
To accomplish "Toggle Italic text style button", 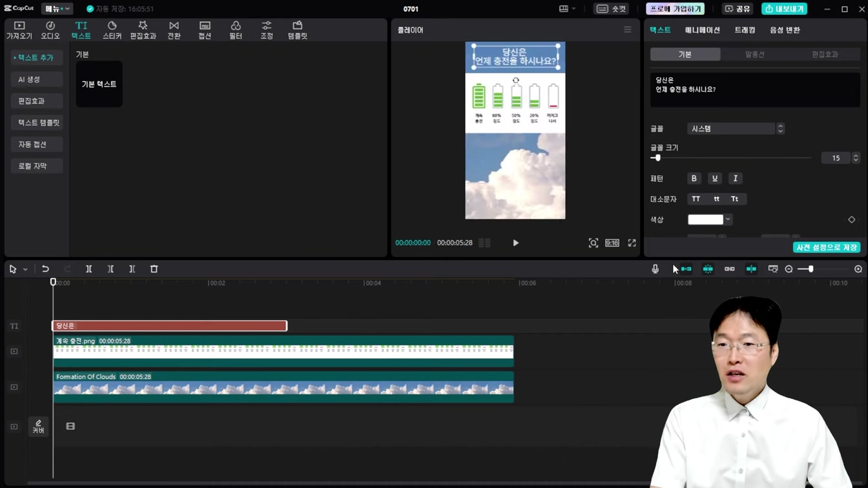I will 736,179.
